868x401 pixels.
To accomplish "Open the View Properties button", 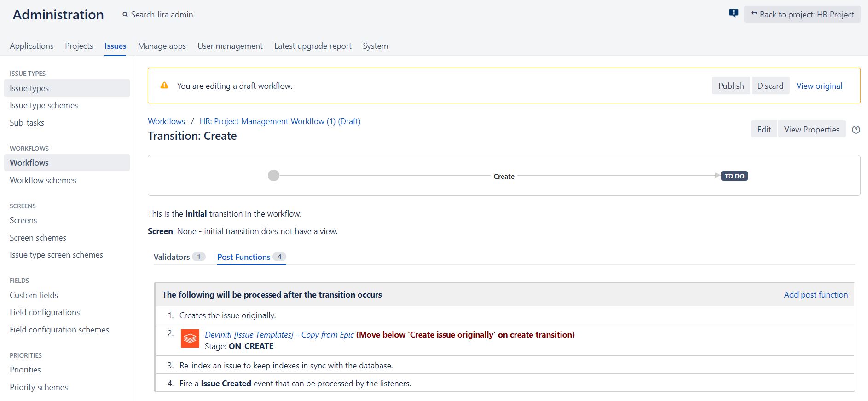I will click(811, 130).
